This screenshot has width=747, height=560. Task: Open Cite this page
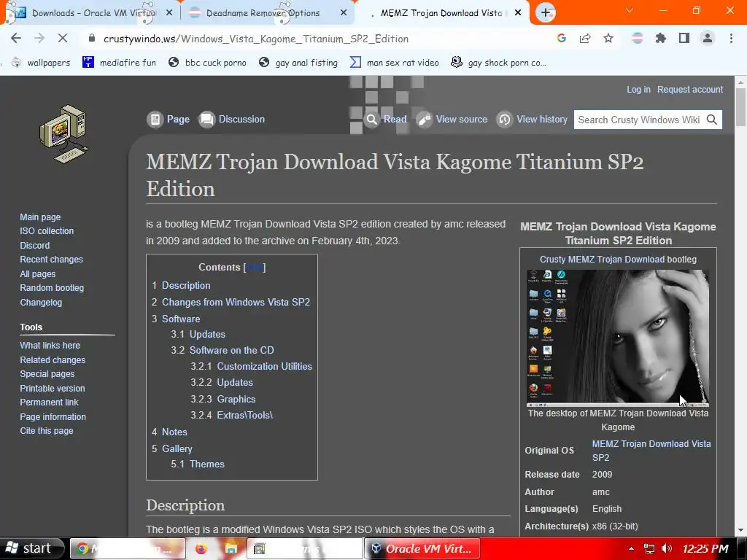[47, 430]
